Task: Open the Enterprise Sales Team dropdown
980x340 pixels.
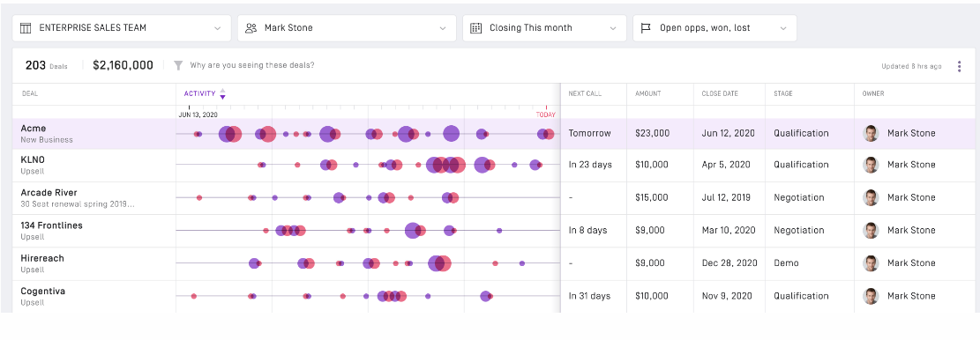Action: tap(122, 28)
